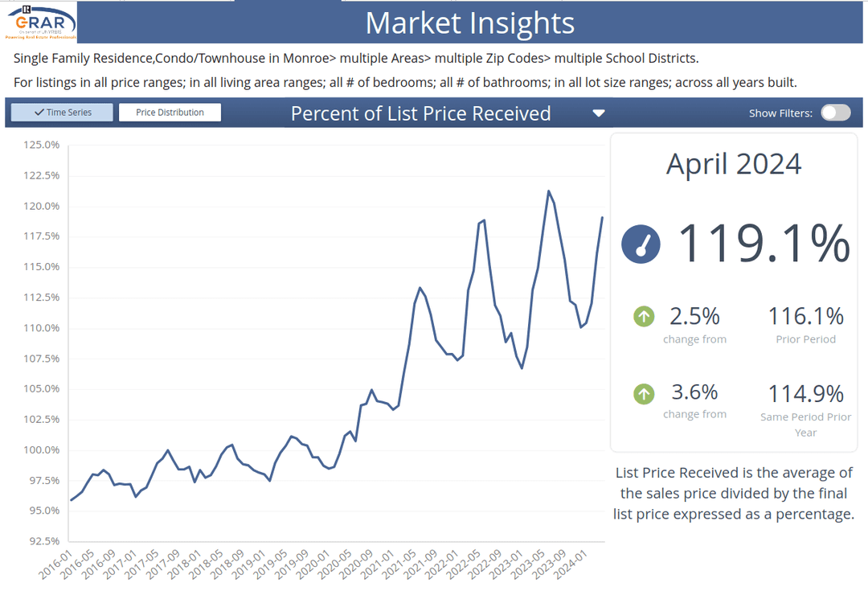Click the green up arrow beside 3.6%
The width and height of the screenshot is (868, 591).
point(643,393)
